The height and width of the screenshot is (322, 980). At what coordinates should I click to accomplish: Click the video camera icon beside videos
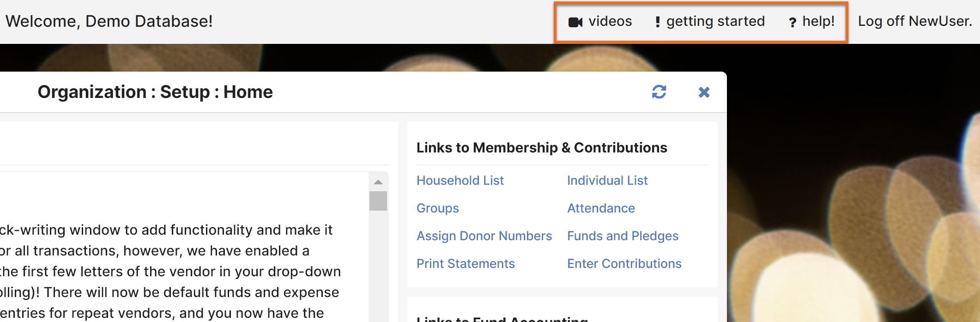[x=575, y=22]
